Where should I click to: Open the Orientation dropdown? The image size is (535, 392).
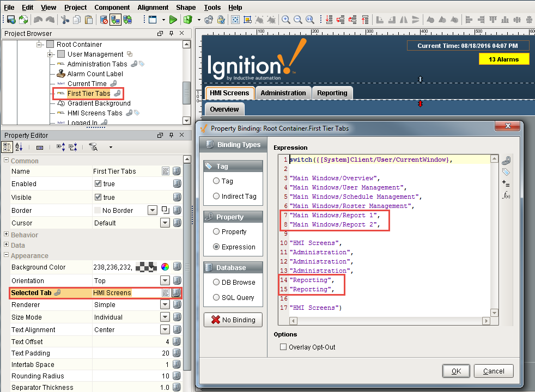point(165,280)
